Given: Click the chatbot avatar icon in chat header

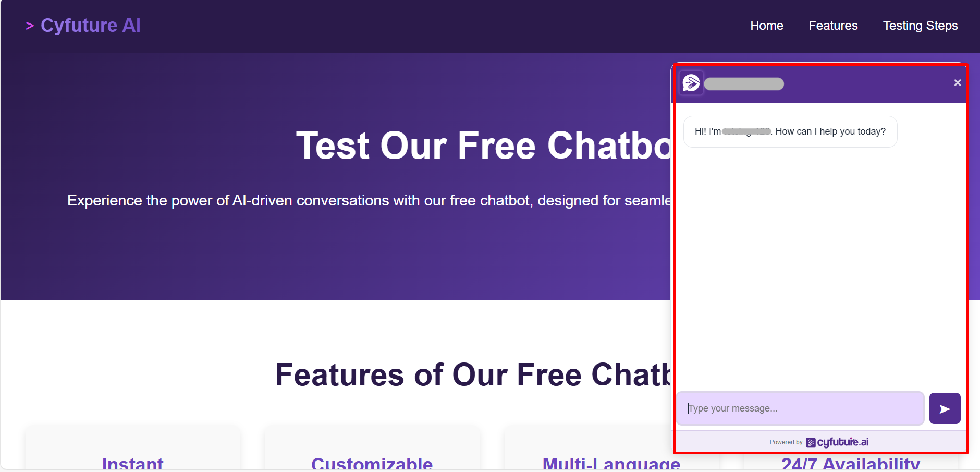Looking at the screenshot, I should pos(691,83).
